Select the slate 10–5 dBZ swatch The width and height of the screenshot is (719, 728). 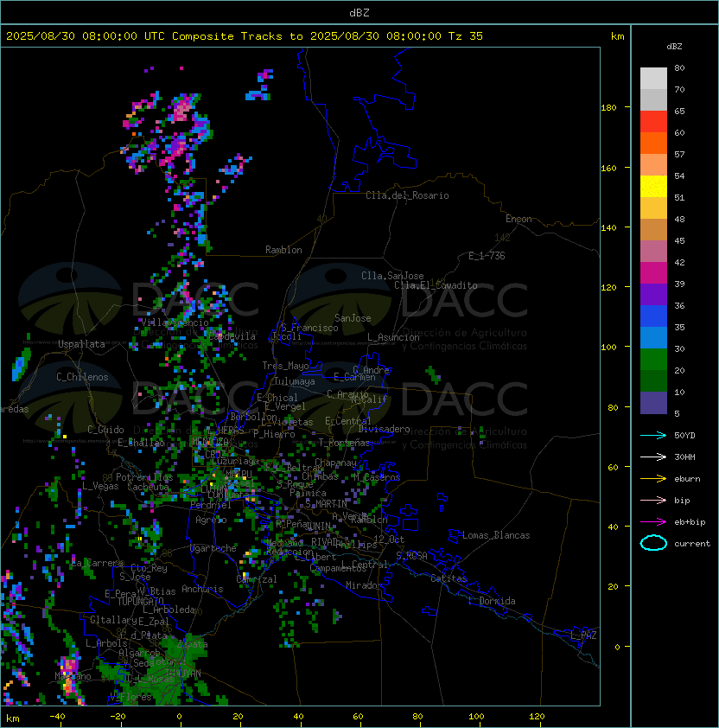[653, 403]
